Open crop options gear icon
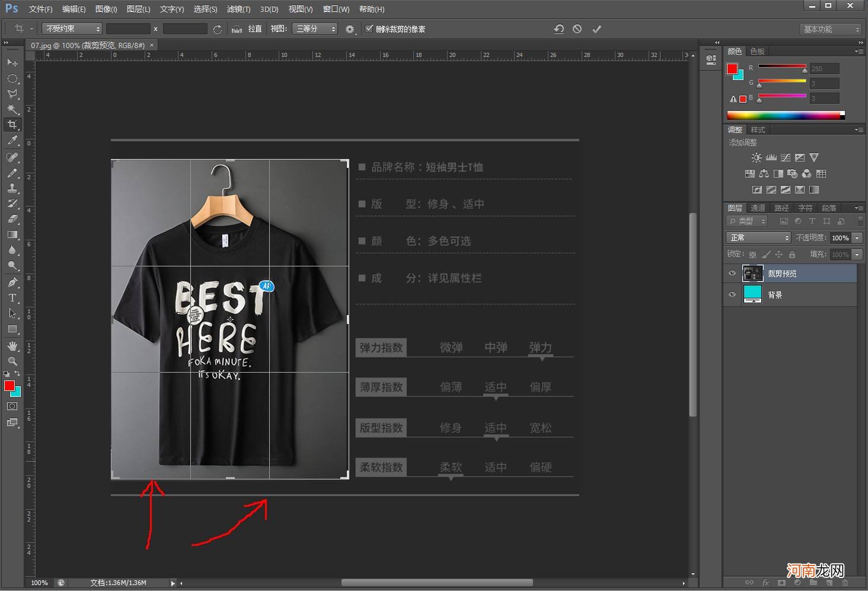The width and height of the screenshot is (868, 591). (350, 29)
